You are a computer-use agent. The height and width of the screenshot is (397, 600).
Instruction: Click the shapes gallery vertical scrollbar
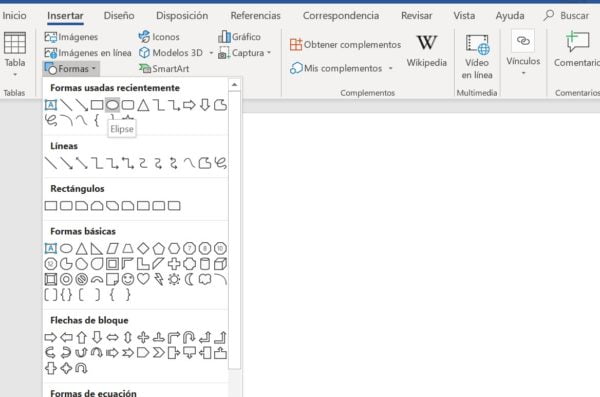click(x=235, y=230)
